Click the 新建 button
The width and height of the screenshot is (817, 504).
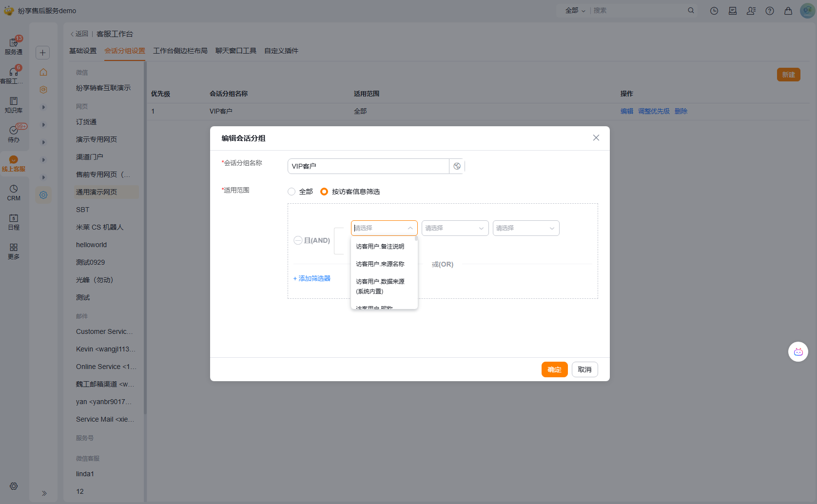click(789, 75)
